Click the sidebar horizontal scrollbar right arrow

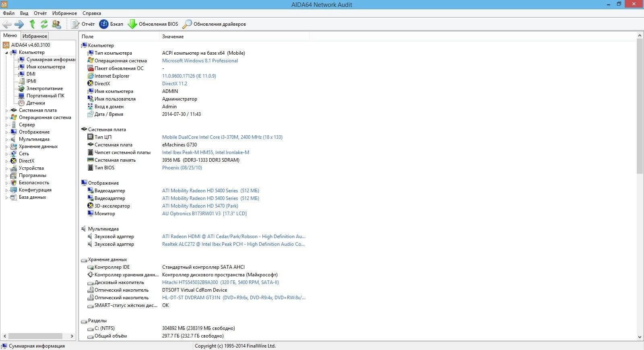click(72, 336)
